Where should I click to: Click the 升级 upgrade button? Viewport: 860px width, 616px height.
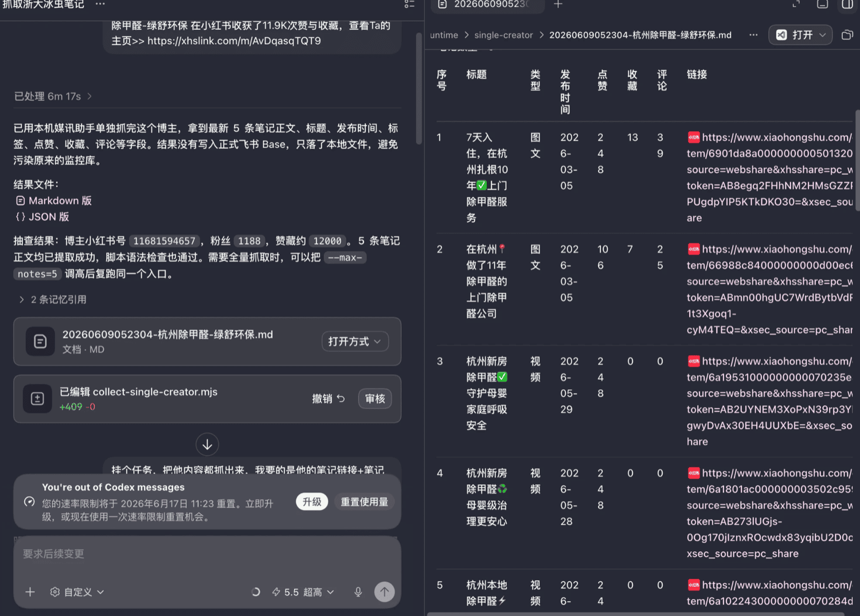[x=312, y=501]
